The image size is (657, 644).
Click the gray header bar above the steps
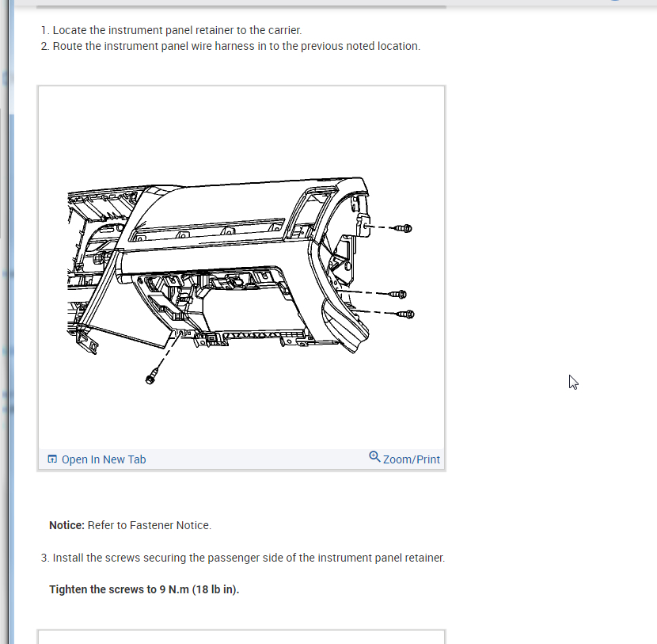[x=241, y=3]
